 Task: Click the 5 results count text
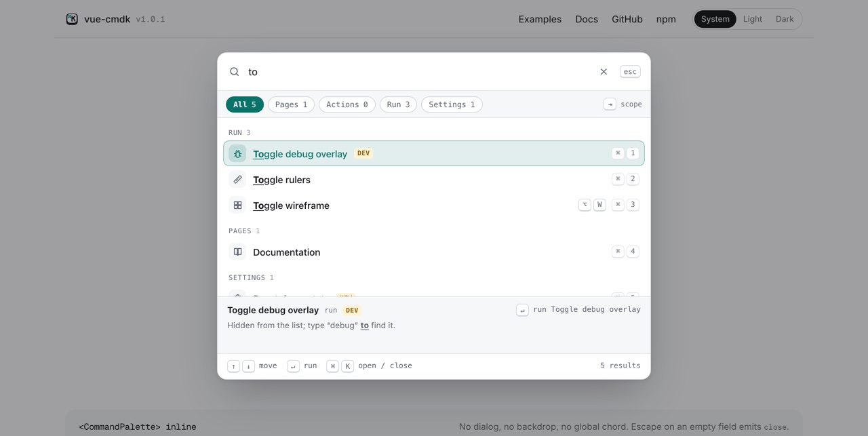(620, 366)
